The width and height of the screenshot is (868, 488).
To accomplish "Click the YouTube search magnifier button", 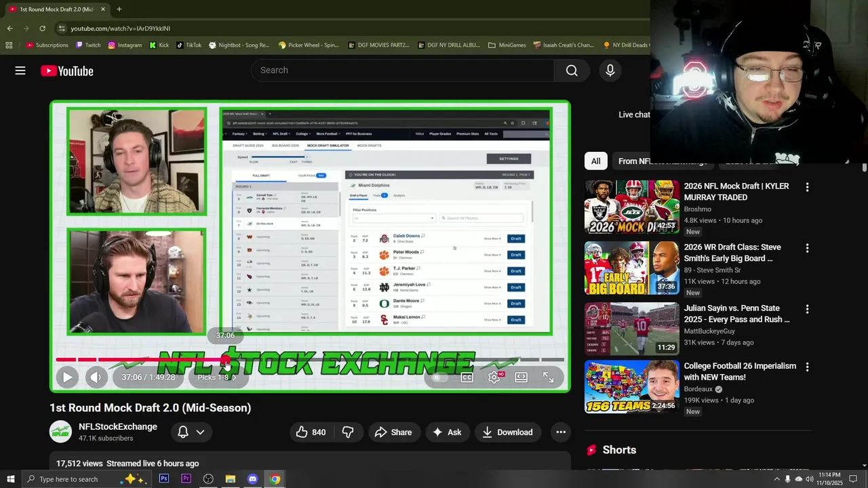I will 572,70.
